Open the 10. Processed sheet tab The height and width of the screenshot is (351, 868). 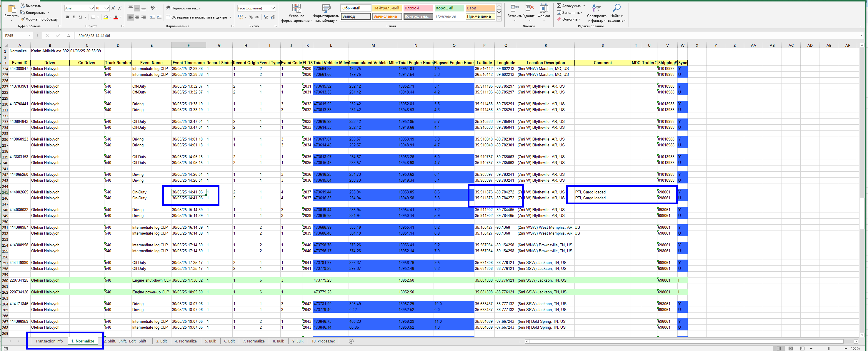[x=323, y=341]
